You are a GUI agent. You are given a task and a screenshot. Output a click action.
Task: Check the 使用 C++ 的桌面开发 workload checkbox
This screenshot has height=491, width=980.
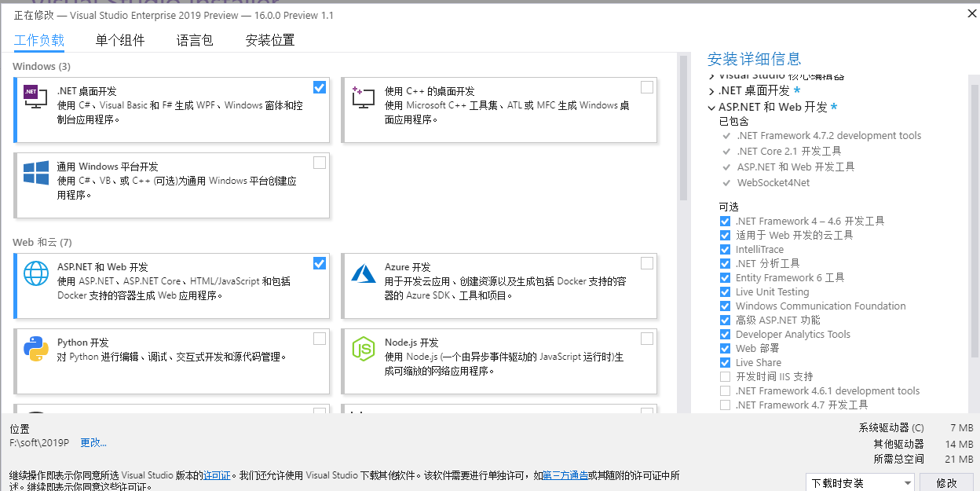tap(647, 87)
